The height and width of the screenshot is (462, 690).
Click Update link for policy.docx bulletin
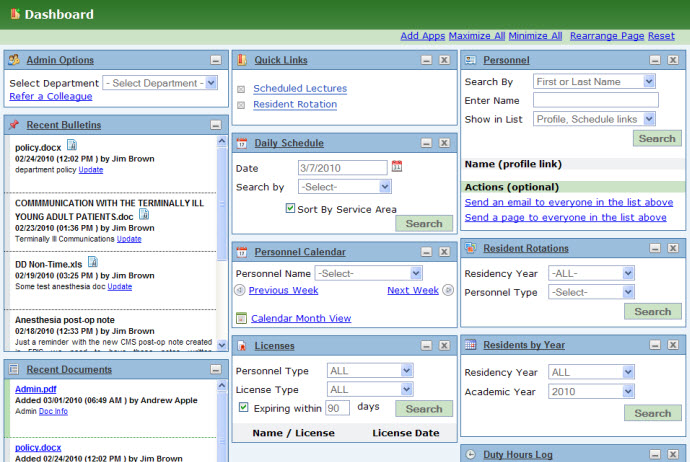(x=91, y=170)
